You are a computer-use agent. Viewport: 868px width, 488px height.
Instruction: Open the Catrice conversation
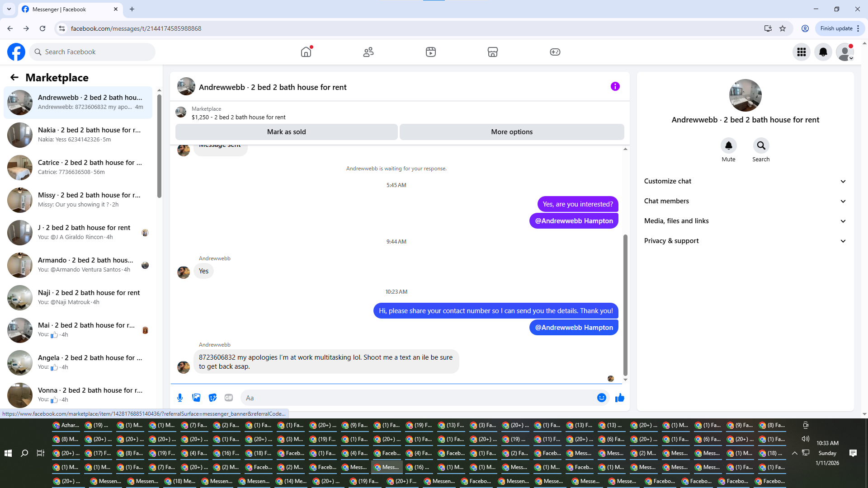(78, 168)
